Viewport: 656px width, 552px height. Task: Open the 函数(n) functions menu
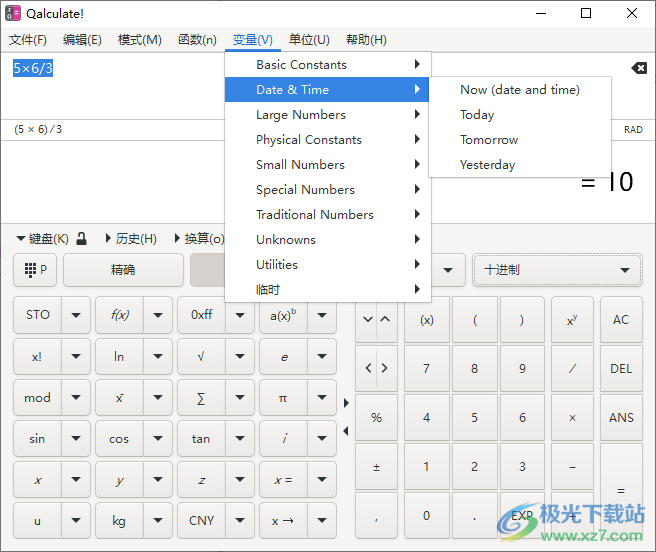[x=197, y=40]
